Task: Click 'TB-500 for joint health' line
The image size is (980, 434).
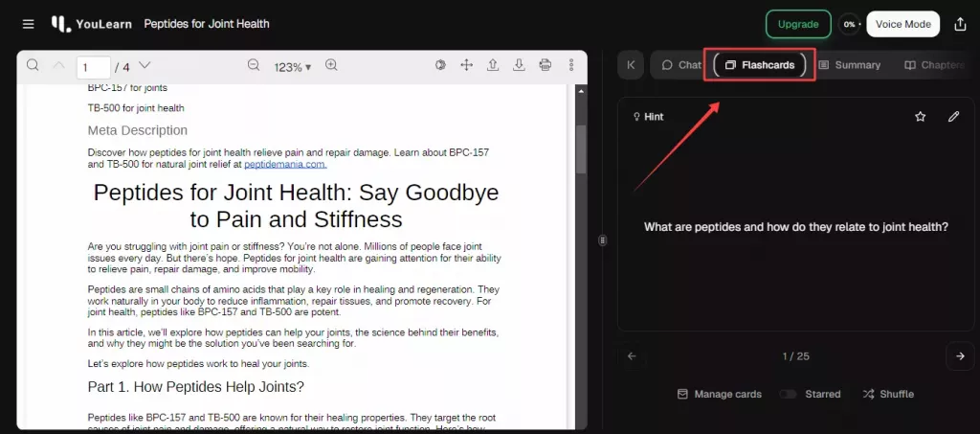Action: coord(136,108)
